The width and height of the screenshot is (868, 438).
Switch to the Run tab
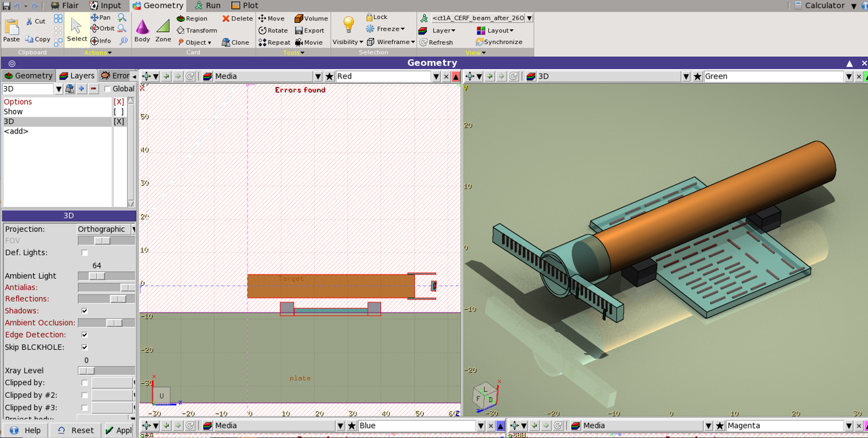click(208, 5)
